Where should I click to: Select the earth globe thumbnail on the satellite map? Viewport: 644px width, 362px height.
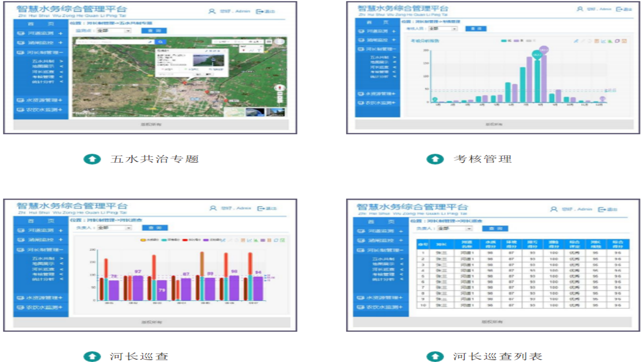[255, 112]
